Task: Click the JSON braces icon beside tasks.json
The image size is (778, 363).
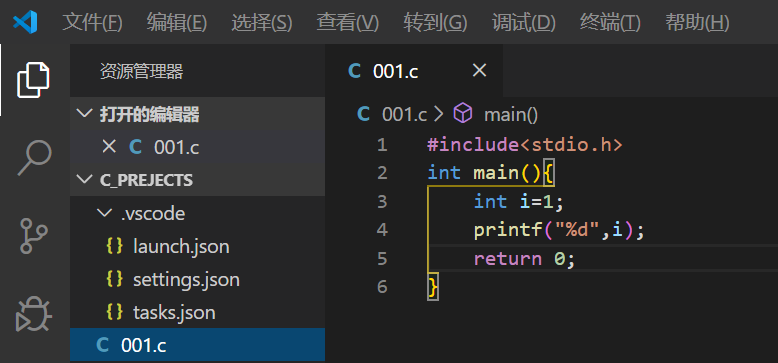Action: (115, 312)
